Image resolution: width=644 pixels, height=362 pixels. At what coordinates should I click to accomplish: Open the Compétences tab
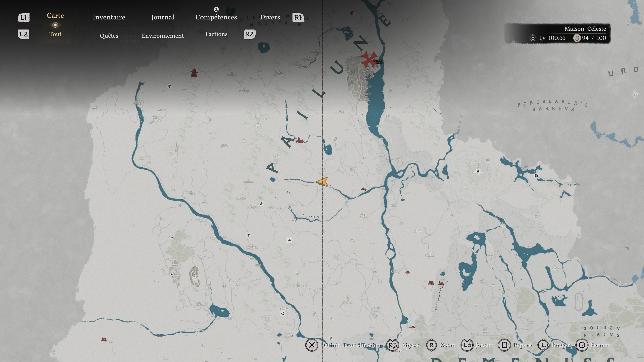tap(216, 17)
